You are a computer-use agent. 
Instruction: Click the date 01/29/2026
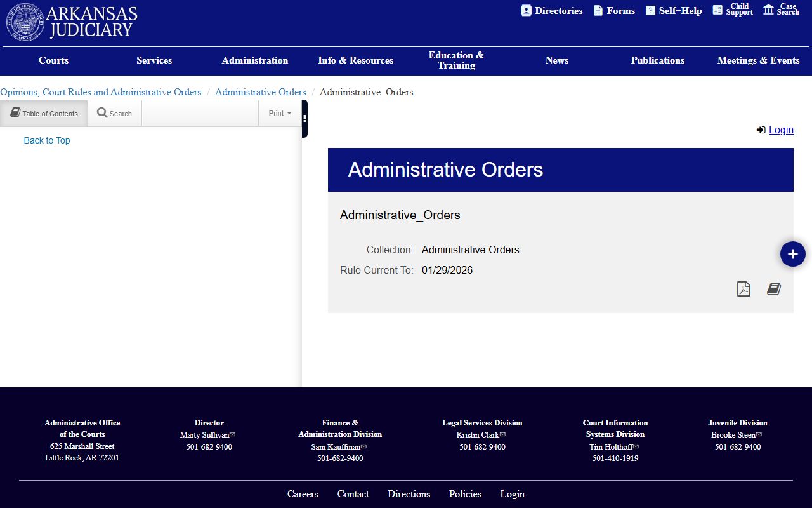(447, 270)
